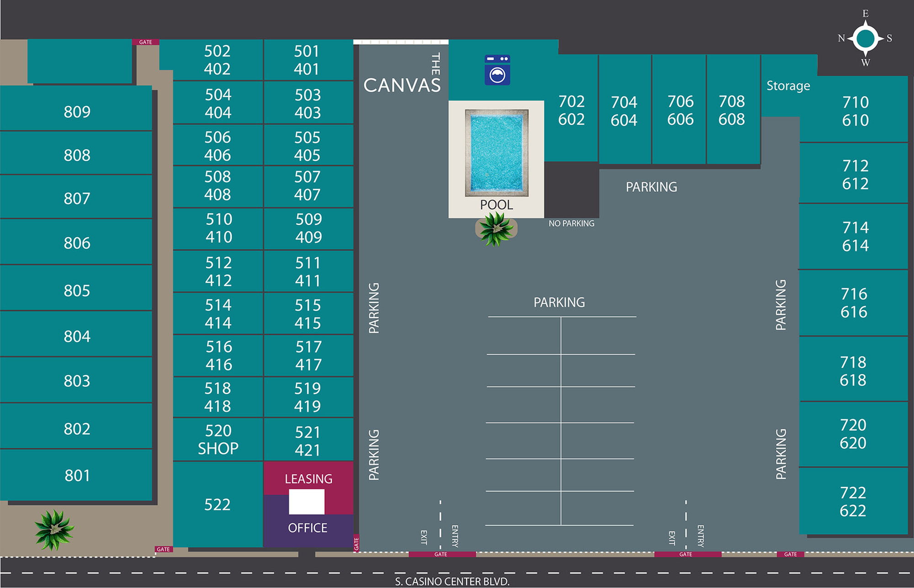Screen dimensions: 914x588
Task: Select unit block 518 / 418
Action: 218,397
